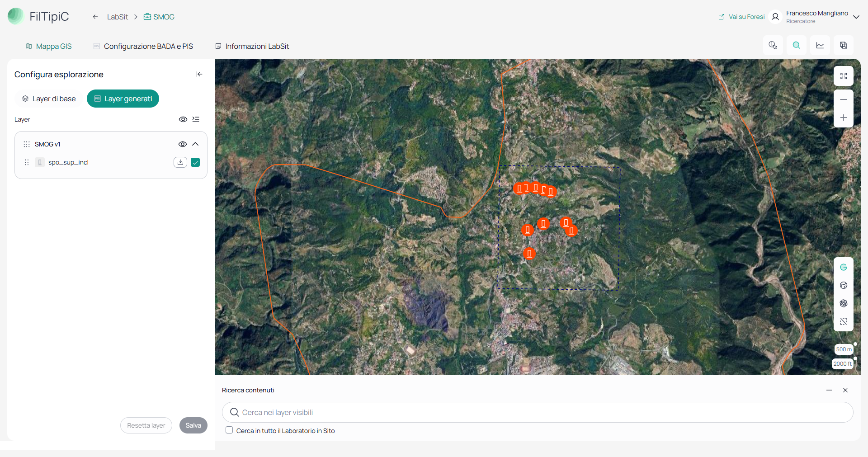
Task: Toggle visibility of all layers
Action: tap(183, 119)
